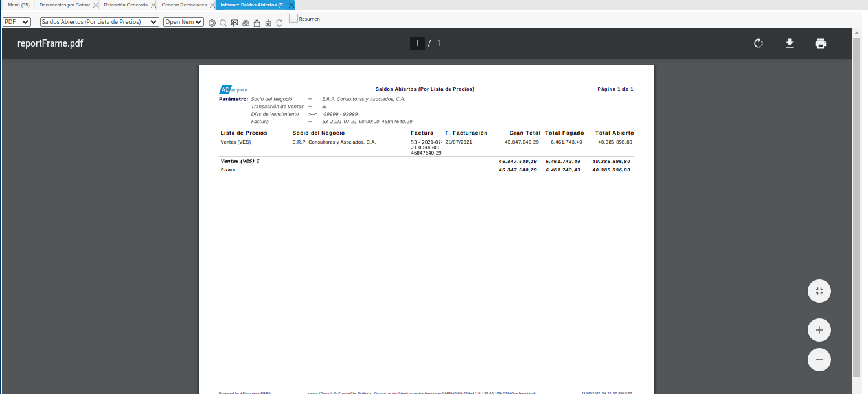Download reportFrame.pdf
Screen dimensions: 868x394
(790, 43)
